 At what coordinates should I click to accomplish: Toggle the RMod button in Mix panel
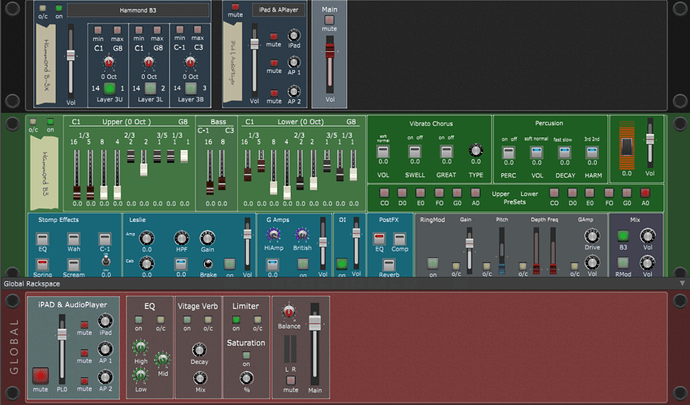tap(623, 263)
